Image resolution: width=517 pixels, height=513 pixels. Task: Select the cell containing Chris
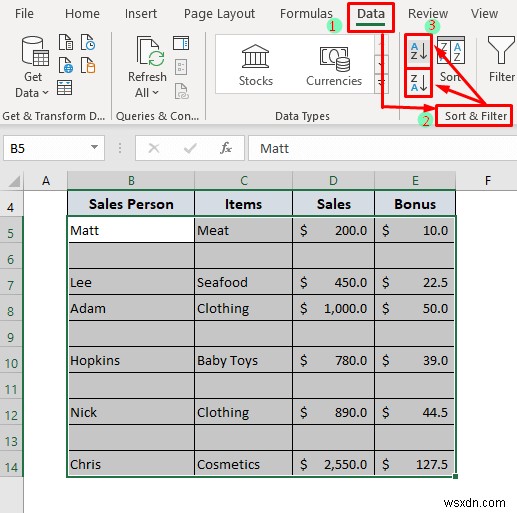click(131, 464)
